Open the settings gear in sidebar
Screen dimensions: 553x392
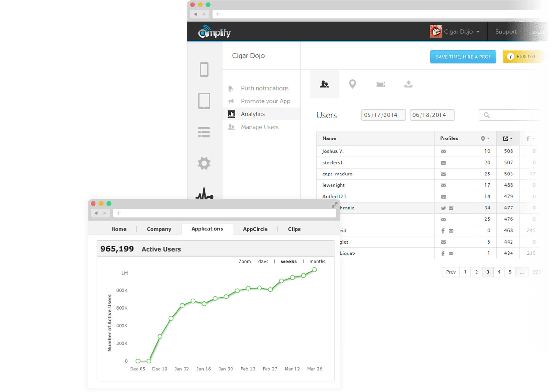tap(204, 163)
